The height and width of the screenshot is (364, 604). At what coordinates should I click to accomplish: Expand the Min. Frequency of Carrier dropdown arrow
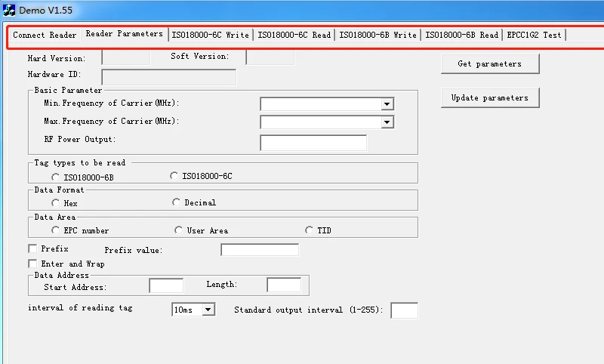pos(387,104)
